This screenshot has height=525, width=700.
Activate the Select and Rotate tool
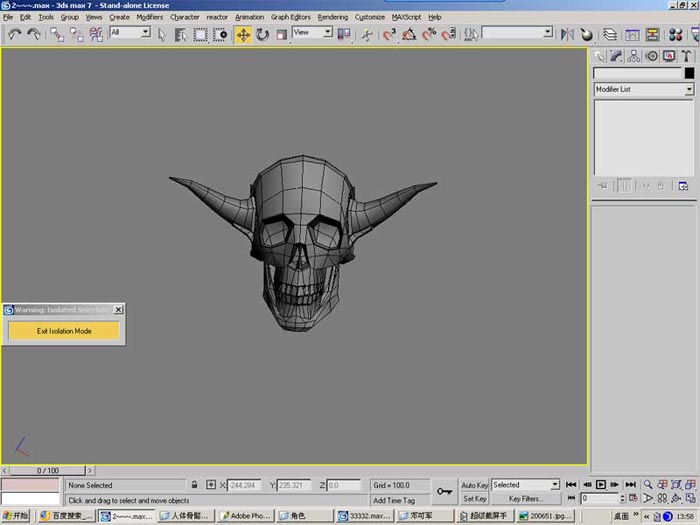(x=262, y=34)
